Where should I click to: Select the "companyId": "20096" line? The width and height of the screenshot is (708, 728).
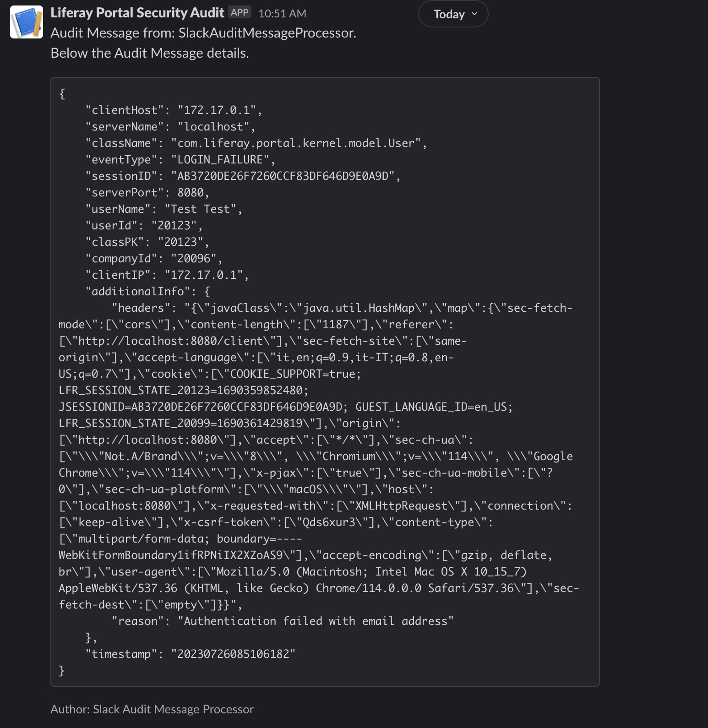coord(154,259)
